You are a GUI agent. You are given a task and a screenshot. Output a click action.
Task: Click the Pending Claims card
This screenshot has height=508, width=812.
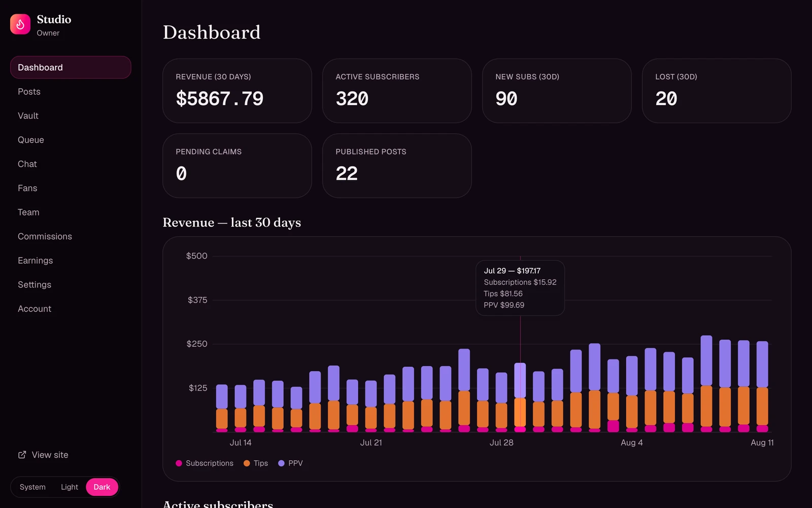click(237, 166)
